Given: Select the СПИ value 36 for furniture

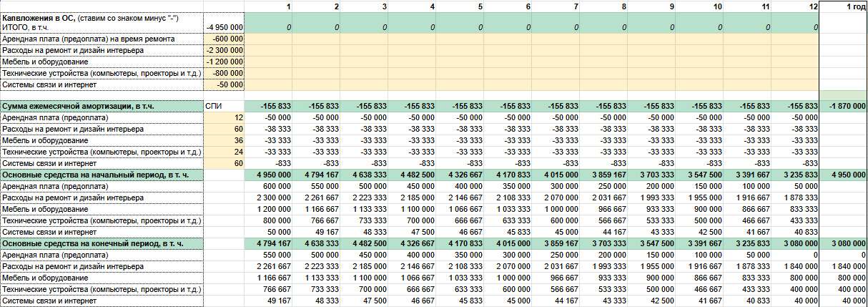Looking at the screenshot, I should tap(224, 140).
